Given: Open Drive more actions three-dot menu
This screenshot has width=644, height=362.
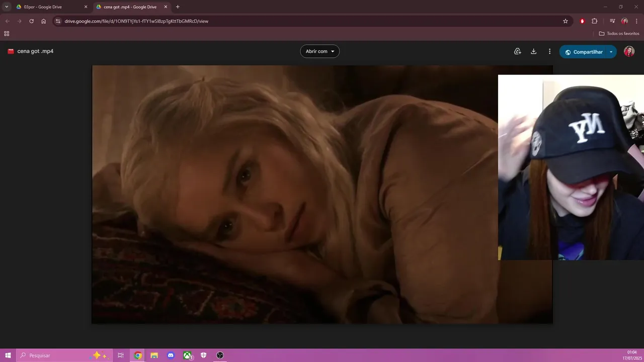Looking at the screenshot, I should [x=550, y=51].
